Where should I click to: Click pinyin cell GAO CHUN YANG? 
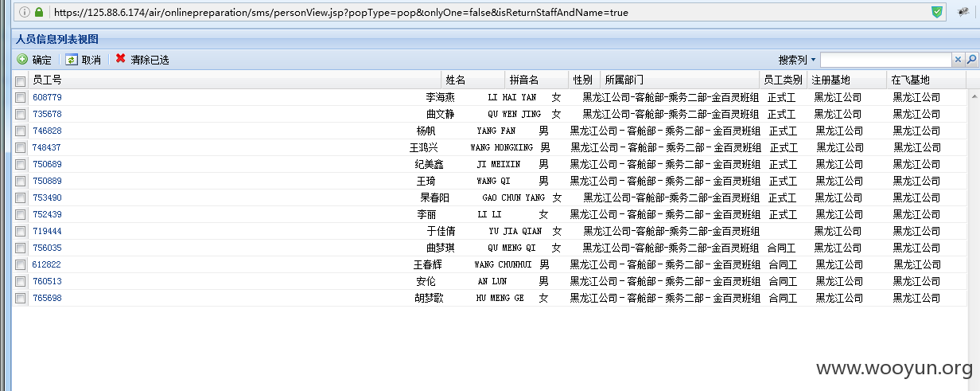[x=514, y=197]
